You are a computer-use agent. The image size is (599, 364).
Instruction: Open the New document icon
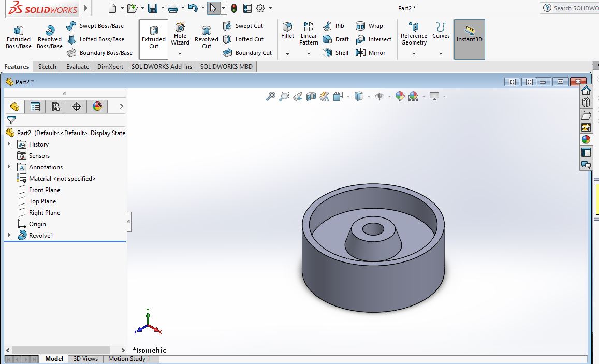pyautogui.click(x=112, y=8)
